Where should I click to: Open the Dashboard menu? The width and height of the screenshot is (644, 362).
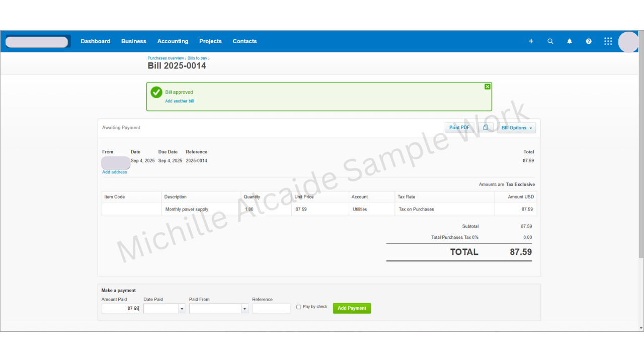click(x=96, y=41)
